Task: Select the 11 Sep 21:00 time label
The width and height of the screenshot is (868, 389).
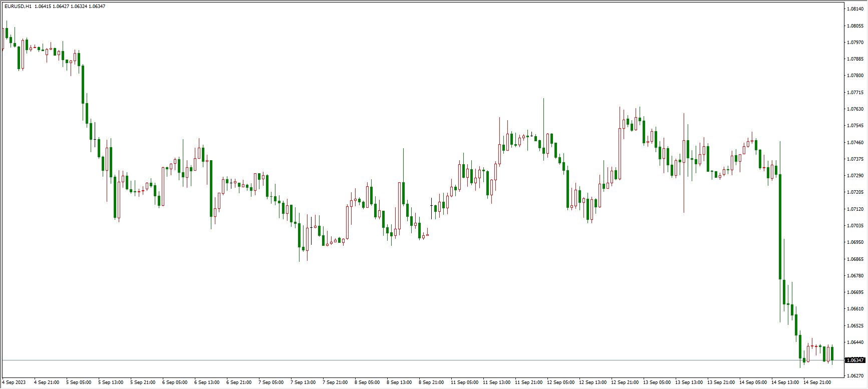Action: point(528,382)
